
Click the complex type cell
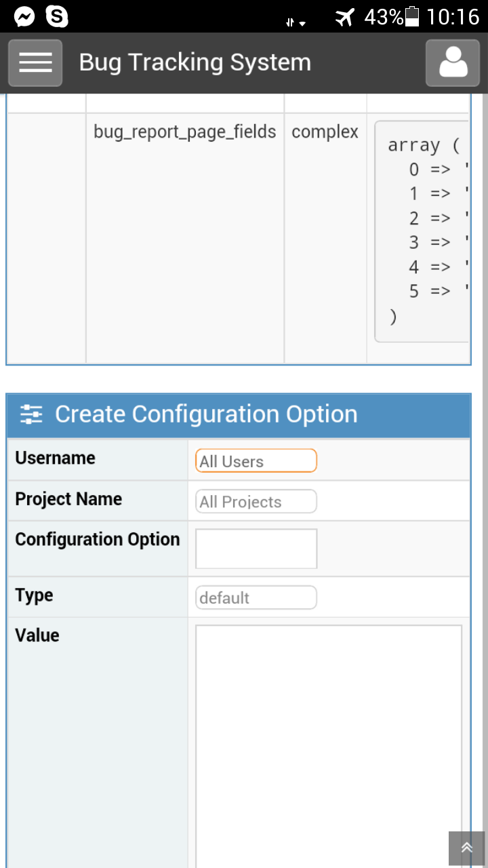[325, 132]
